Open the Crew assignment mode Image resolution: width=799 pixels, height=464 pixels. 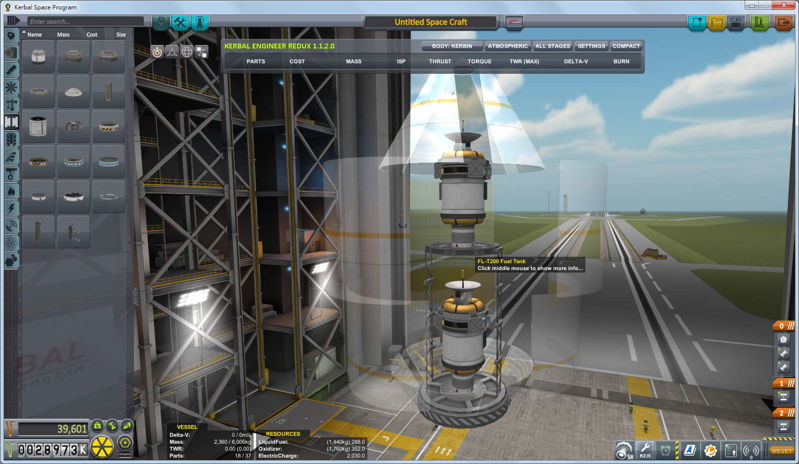click(x=200, y=22)
